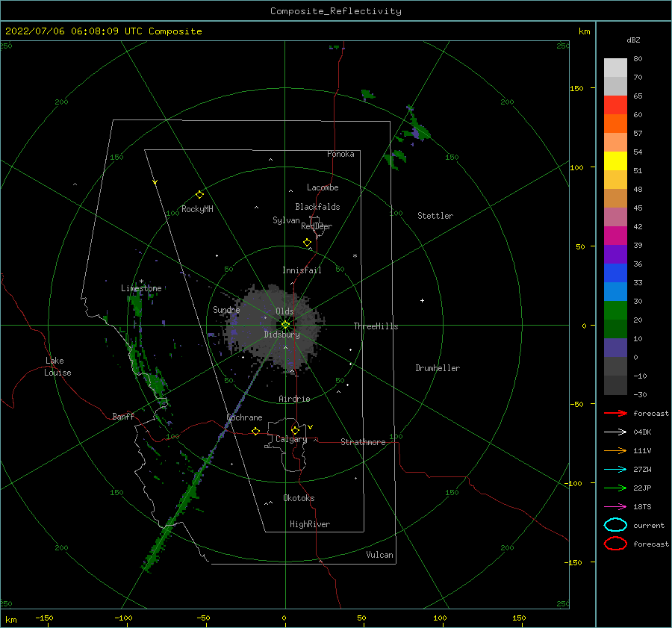The width and height of the screenshot is (672, 628).
Task: Click the asterisk marker above Limestone
Action: point(141,282)
